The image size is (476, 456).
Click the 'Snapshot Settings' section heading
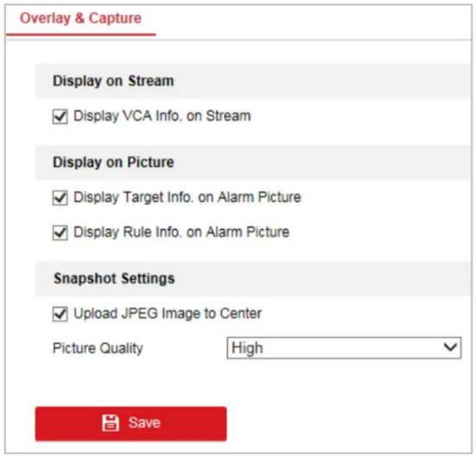coord(114,279)
